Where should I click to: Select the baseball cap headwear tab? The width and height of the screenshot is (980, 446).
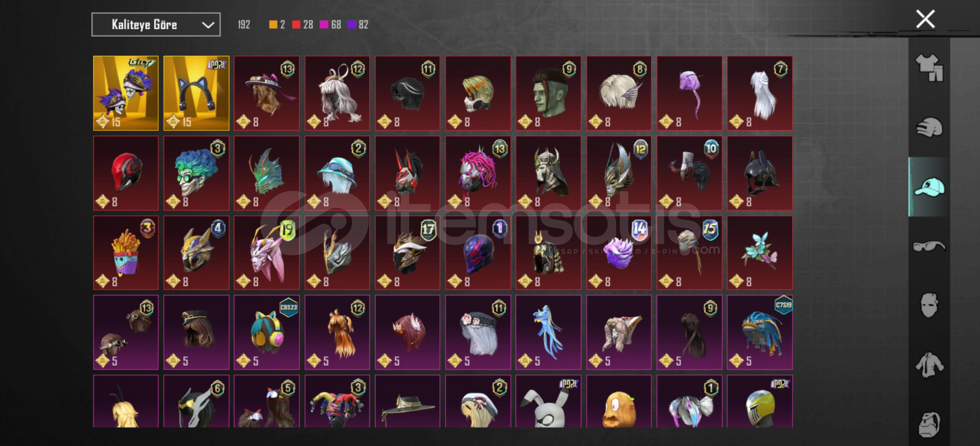coord(929,187)
